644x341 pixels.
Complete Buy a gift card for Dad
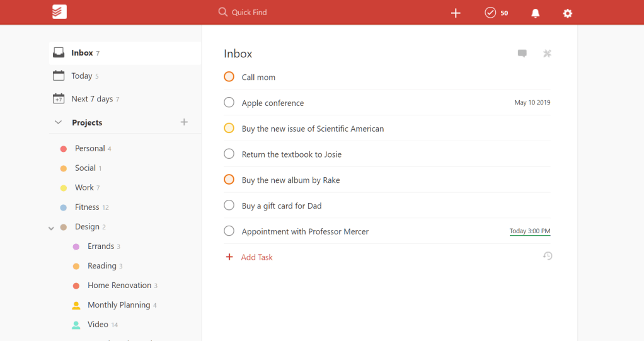pos(229,205)
